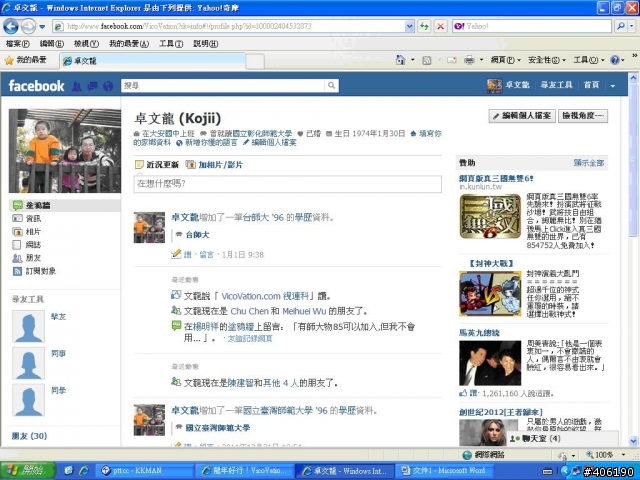
Task: Select 相片 in the left sidebar
Action: click(x=33, y=231)
